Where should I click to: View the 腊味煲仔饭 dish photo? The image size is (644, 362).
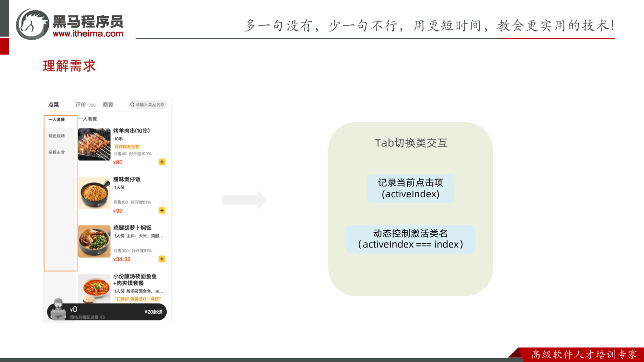[94, 193]
